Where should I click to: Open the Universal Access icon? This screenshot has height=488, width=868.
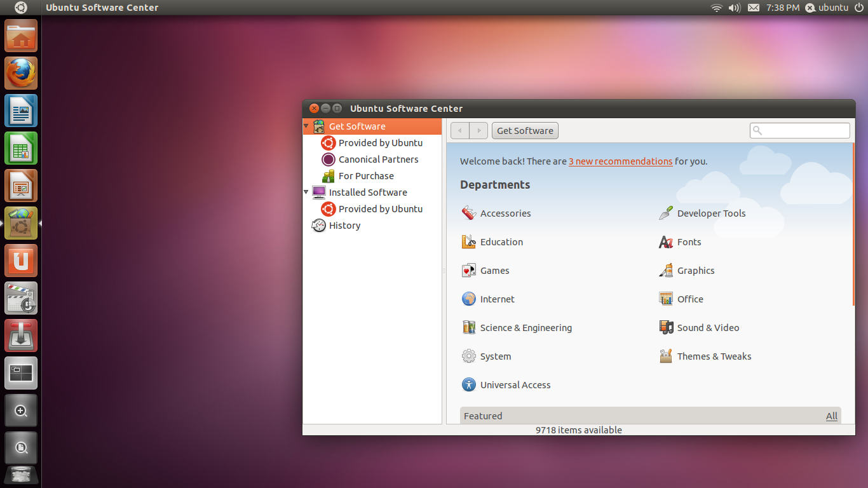469,385
